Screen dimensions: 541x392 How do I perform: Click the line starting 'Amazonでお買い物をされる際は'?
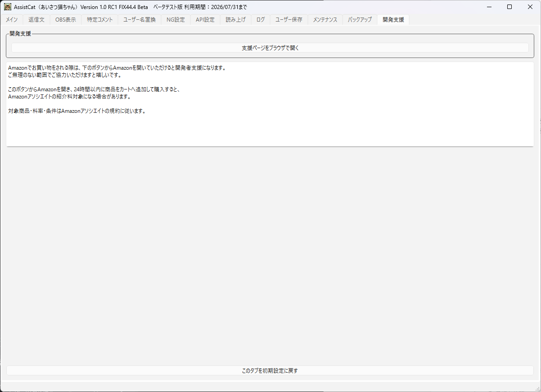pyautogui.click(x=117, y=68)
